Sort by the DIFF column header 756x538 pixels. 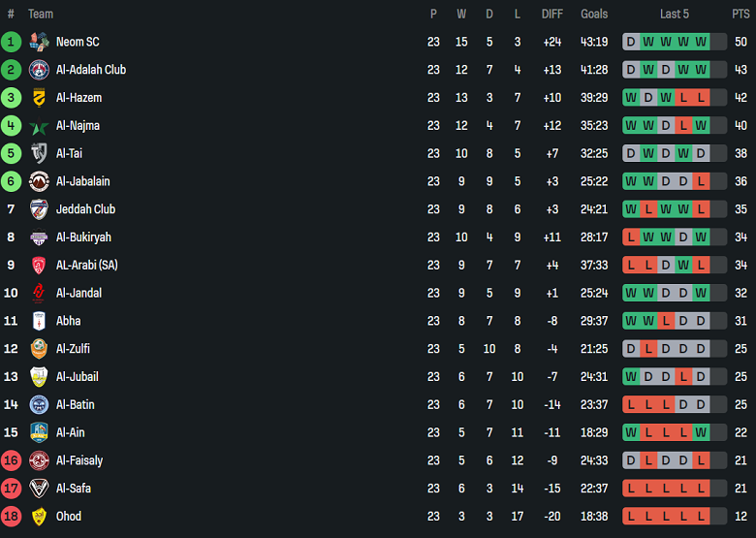551,14
